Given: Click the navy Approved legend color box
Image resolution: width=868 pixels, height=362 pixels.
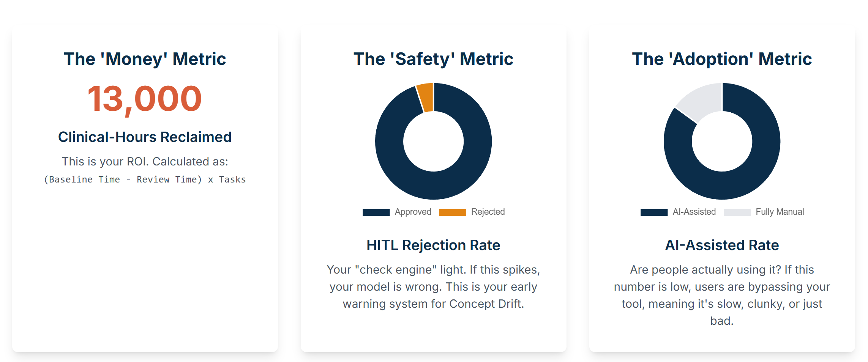Looking at the screenshot, I should pyautogui.click(x=376, y=212).
